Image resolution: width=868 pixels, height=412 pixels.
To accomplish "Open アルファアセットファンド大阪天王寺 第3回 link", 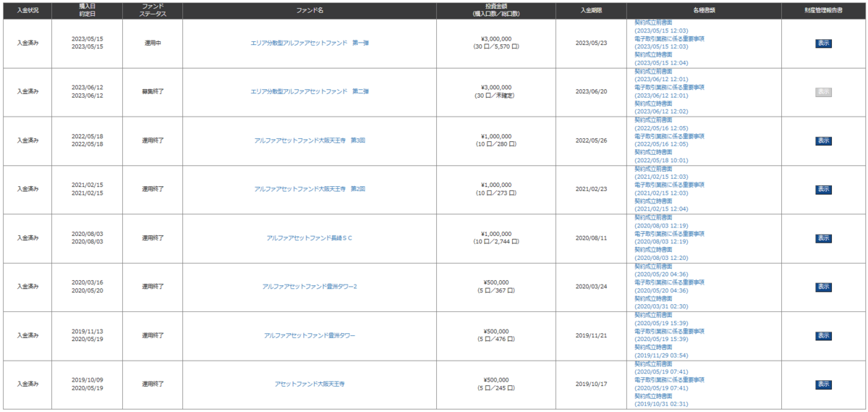I will pyautogui.click(x=310, y=140).
